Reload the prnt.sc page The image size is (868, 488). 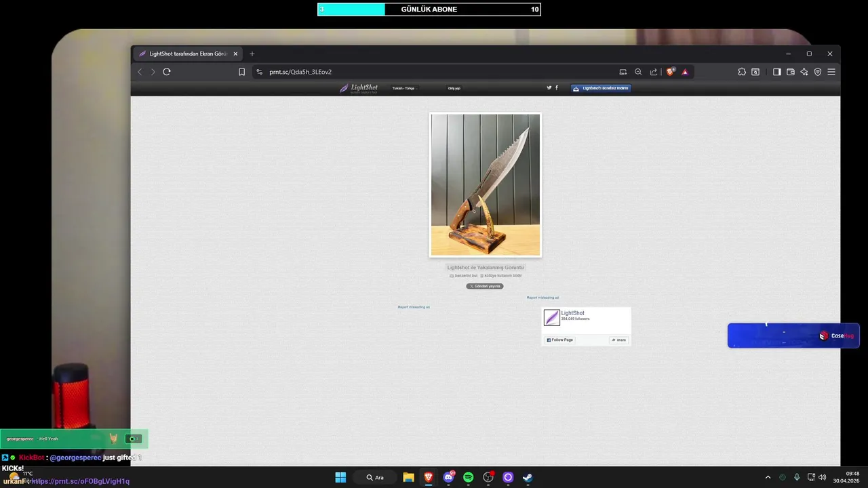166,72
